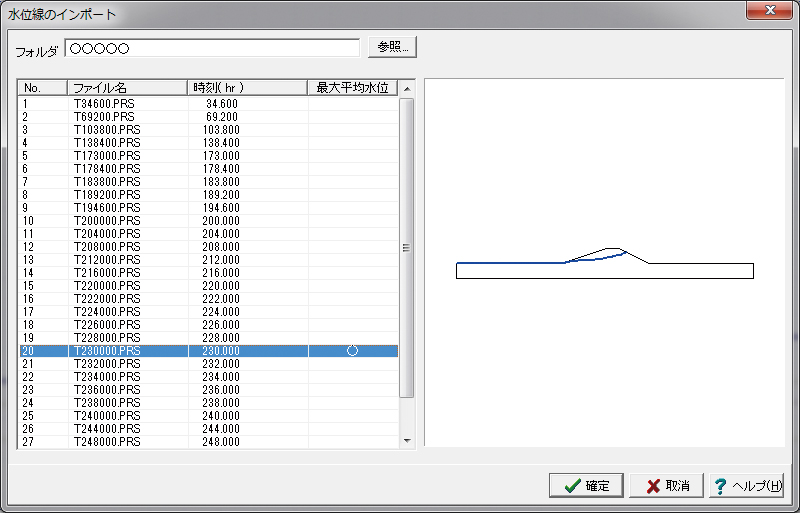Select file T226000.PRS
This screenshot has width=800, height=513.
(107, 325)
